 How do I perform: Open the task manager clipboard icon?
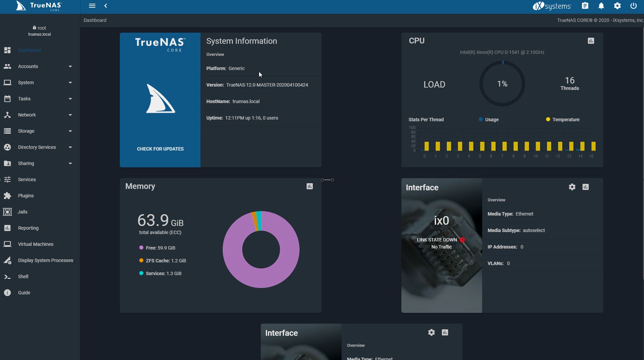[x=585, y=6]
